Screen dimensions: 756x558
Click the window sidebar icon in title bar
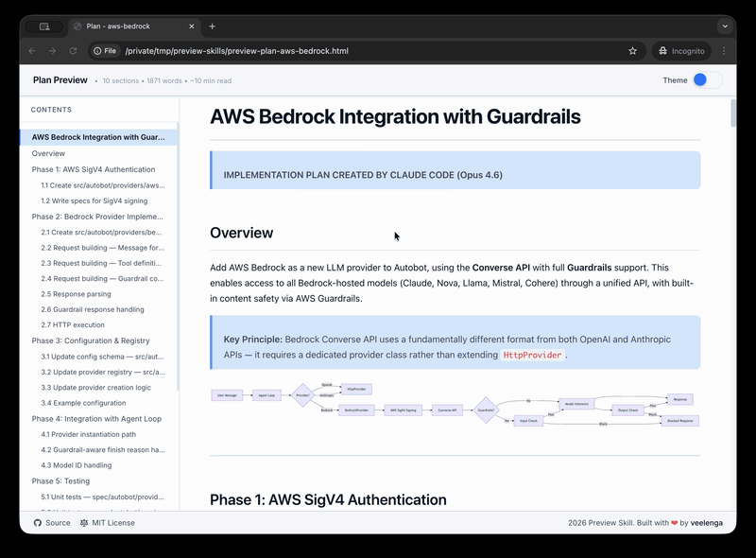coord(43,26)
